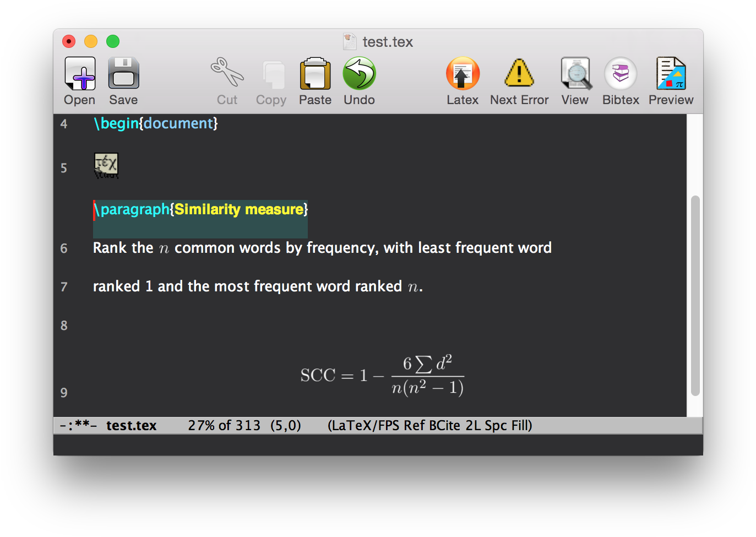The image size is (756, 537).
Task: Open a file using the Open toolbar icon
Action: pyautogui.click(x=79, y=73)
